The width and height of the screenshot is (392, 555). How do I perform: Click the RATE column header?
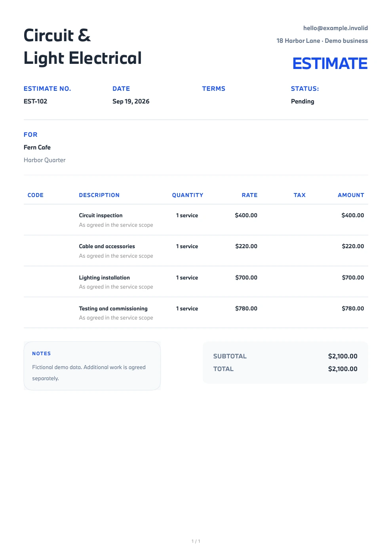click(x=250, y=195)
